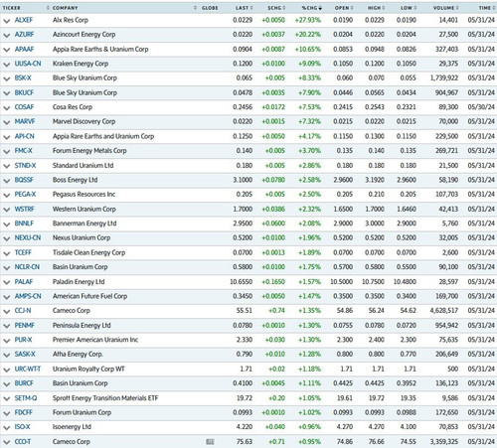The image size is (497, 448).
Task: Open the API-CN ticker link
Action: 24,136
